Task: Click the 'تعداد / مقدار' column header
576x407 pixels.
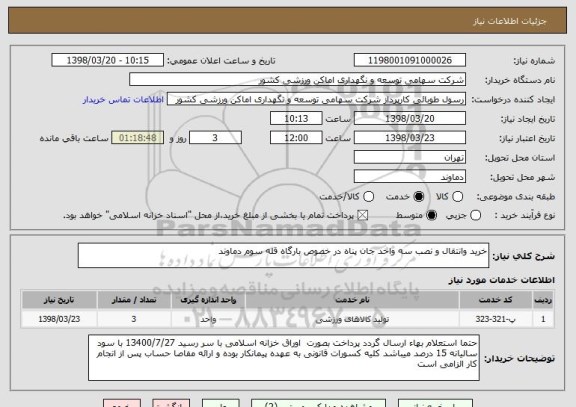Action: pos(134,300)
